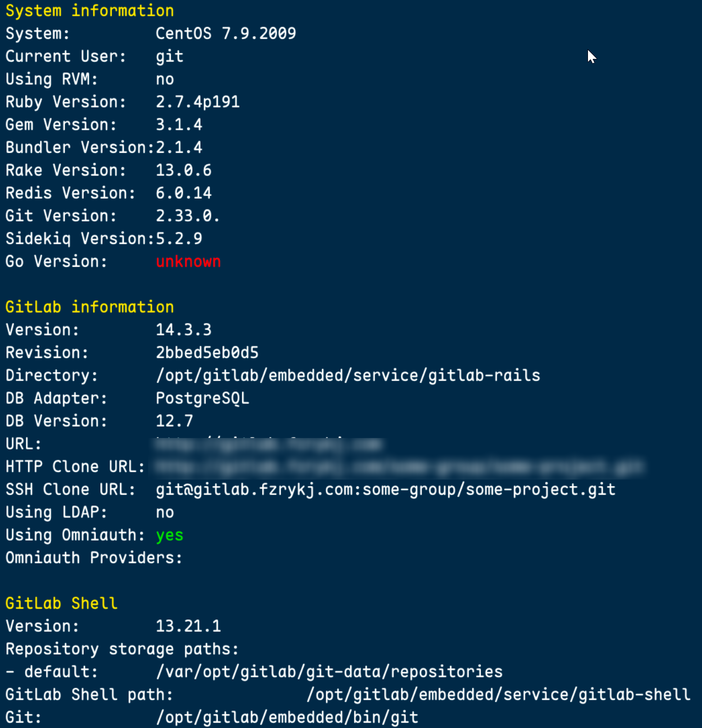Click the revision hash 2bbed5eb0d5
This screenshot has height=728, width=702.
(207, 353)
